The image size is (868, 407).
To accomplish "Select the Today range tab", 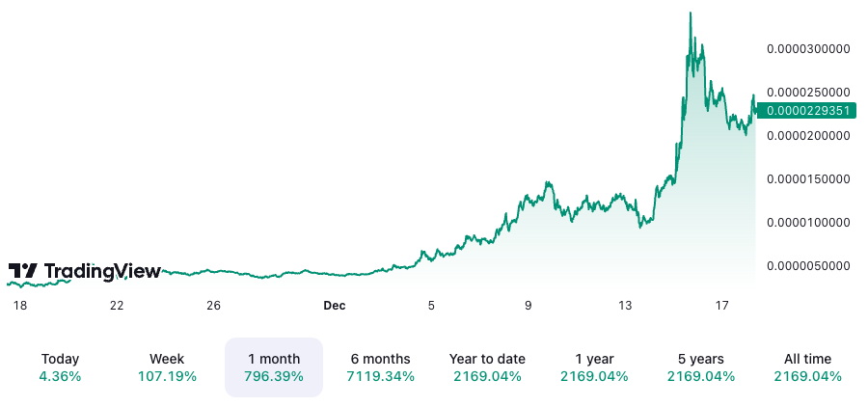I will coord(60,367).
